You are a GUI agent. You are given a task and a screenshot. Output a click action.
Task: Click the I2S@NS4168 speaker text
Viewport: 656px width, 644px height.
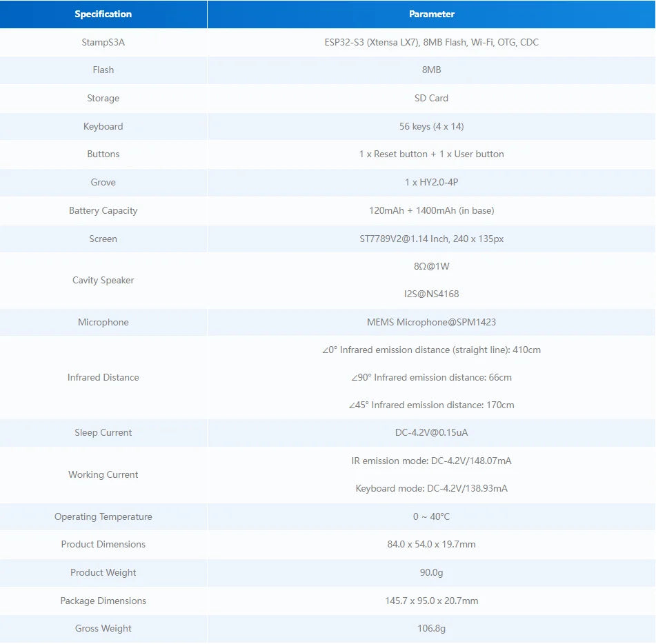[431, 294]
